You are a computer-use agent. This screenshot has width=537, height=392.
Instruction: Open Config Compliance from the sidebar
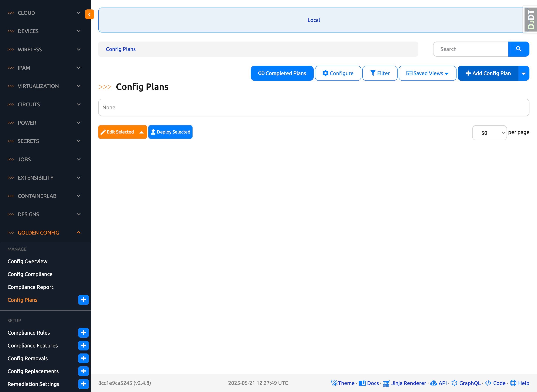coord(30,274)
